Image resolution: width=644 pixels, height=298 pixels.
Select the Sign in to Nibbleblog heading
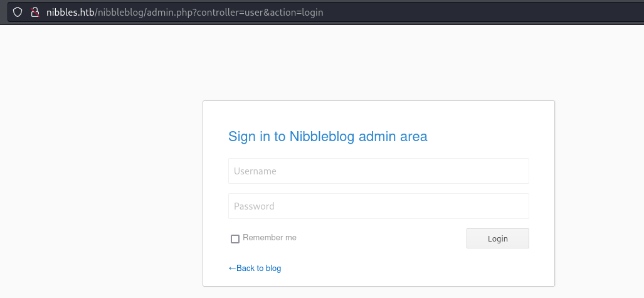(x=328, y=136)
